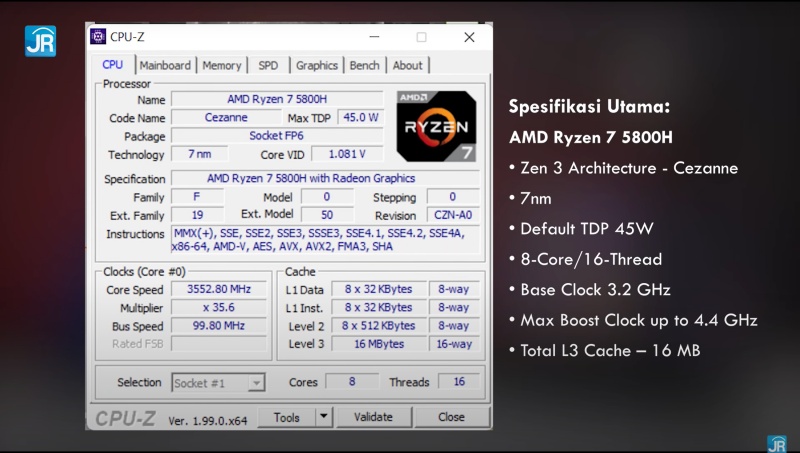Viewport: 800px width, 453px height.
Task: Click the empty Rated FSB field
Action: click(219, 344)
